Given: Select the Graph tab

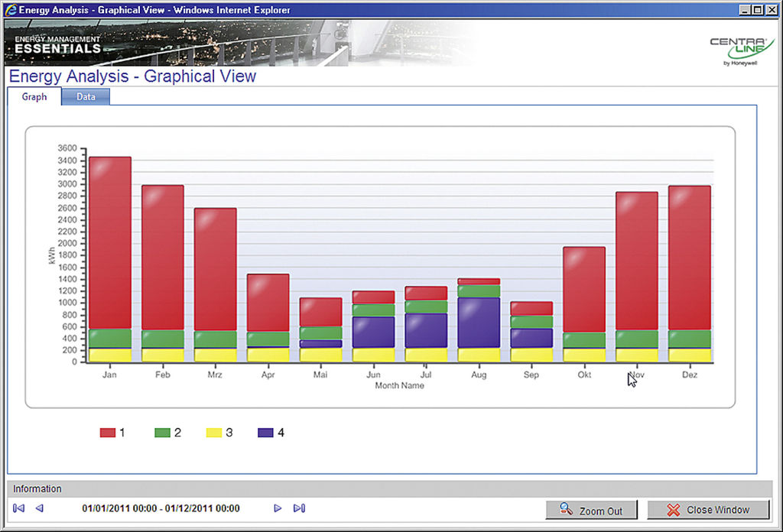Looking at the screenshot, I should [34, 97].
